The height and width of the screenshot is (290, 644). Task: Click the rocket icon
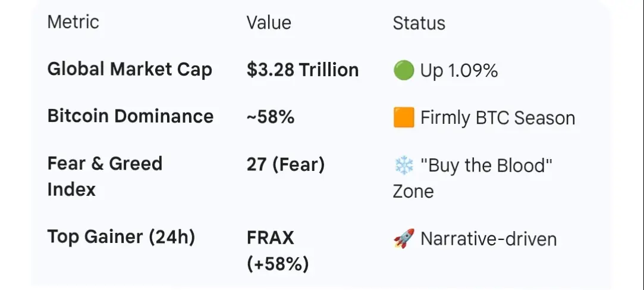click(404, 239)
